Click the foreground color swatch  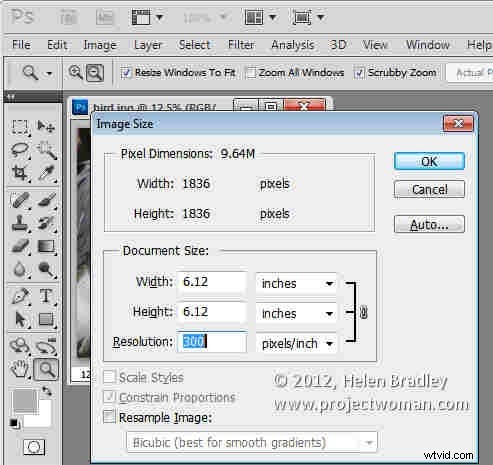pos(25,401)
